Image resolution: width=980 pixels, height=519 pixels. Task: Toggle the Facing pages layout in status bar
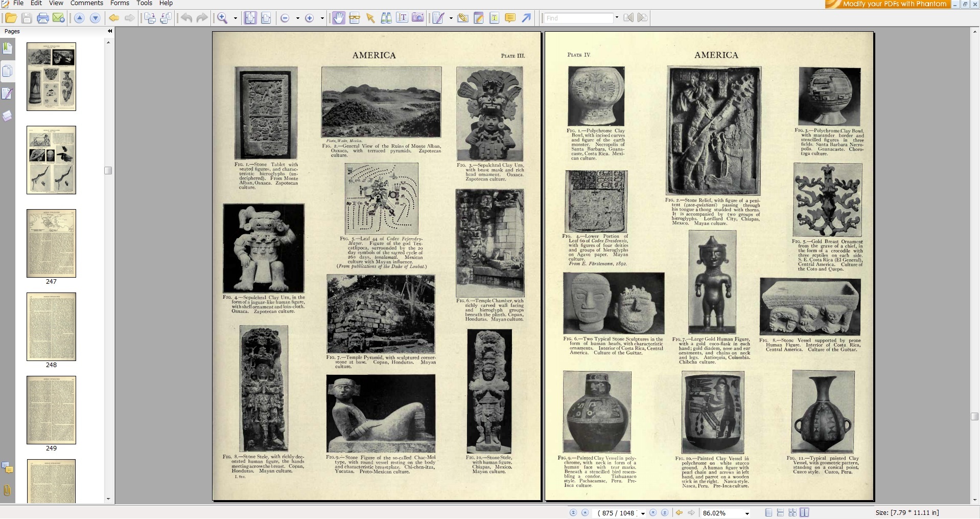tap(805, 513)
